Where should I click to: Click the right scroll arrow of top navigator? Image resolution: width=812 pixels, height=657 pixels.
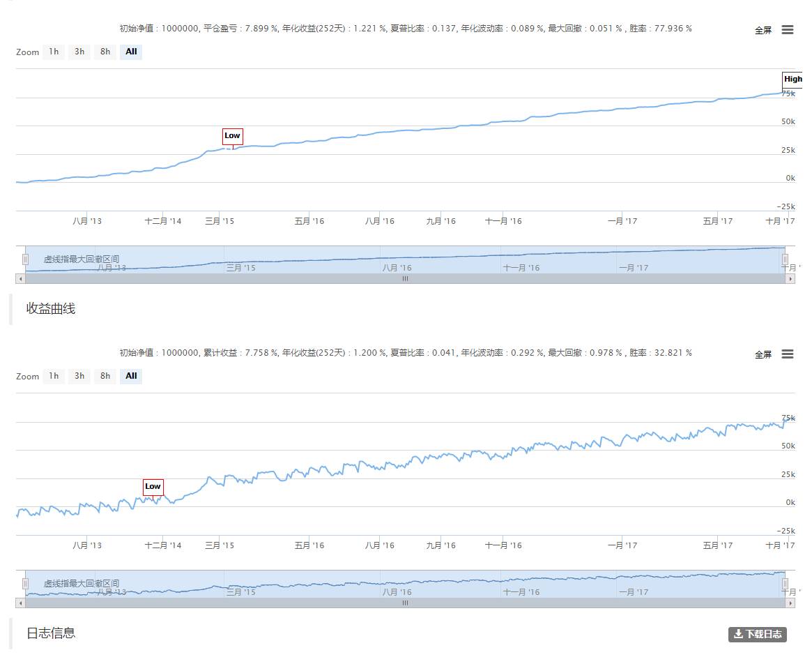[x=790, y=279]
